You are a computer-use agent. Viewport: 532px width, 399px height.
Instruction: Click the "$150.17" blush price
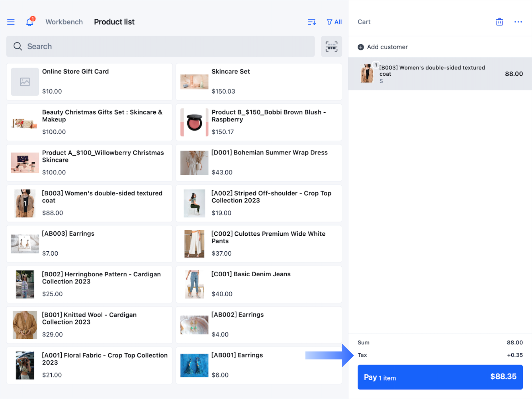tap(223, 132)
